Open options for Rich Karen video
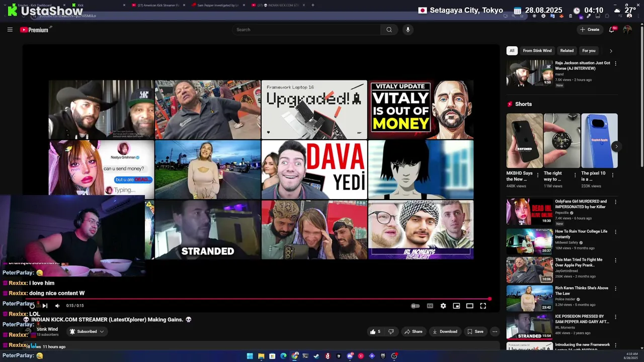644x362 pixels. click(x=615, y=289)
